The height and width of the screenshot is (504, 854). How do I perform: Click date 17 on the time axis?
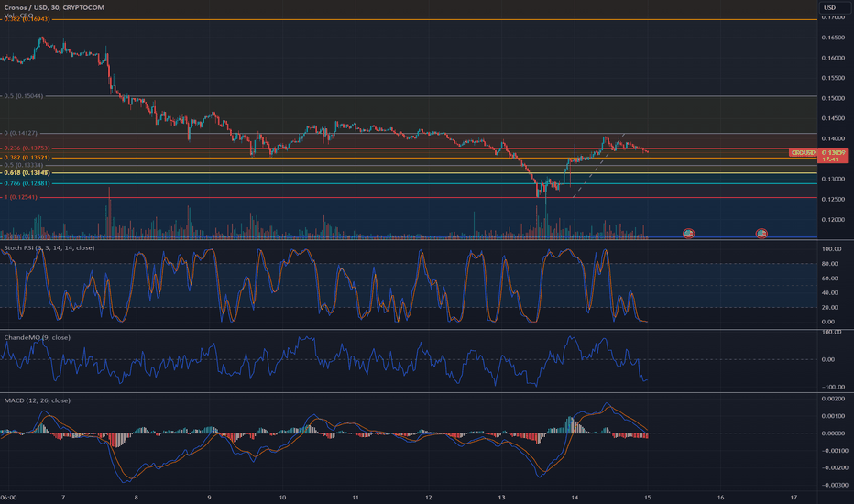794,498
